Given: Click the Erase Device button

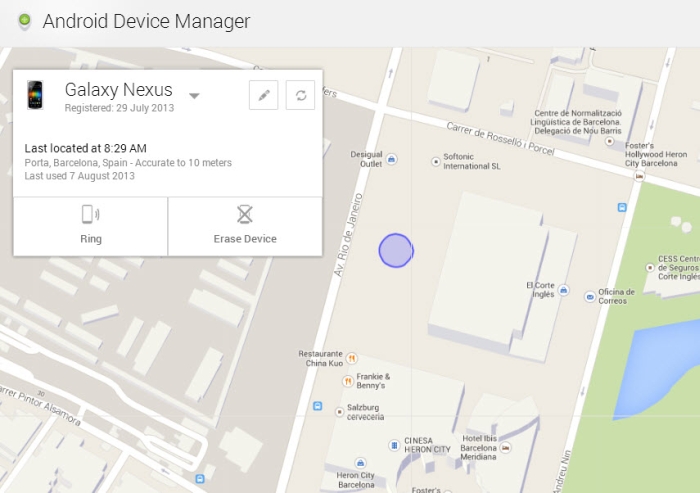Looking at the screenshot, I should tap(245, 226).
